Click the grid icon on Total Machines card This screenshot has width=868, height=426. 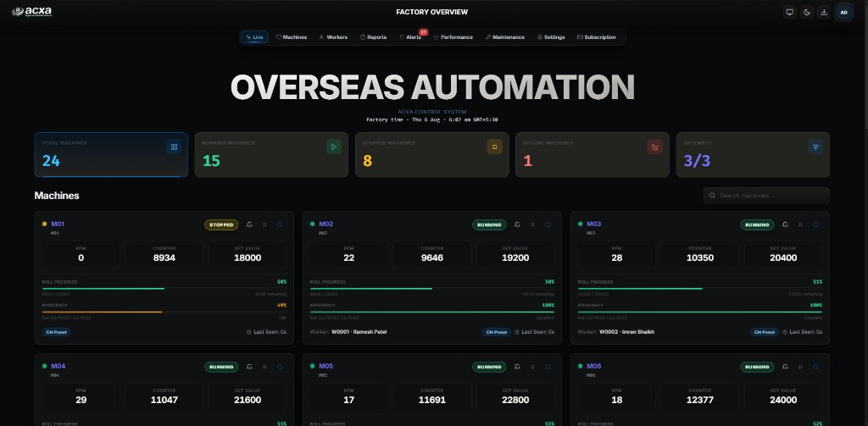(174, 147)
